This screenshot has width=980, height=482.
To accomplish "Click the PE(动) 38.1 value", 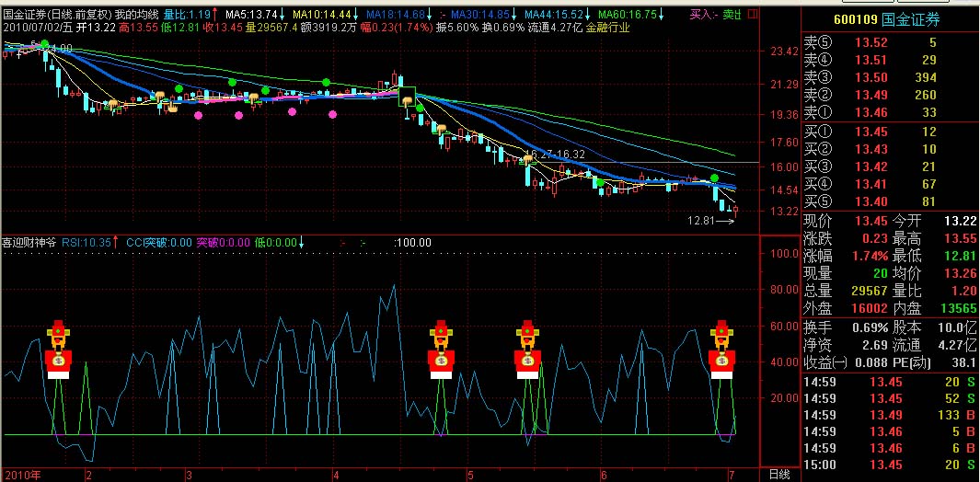I will (x=963, y=362).
